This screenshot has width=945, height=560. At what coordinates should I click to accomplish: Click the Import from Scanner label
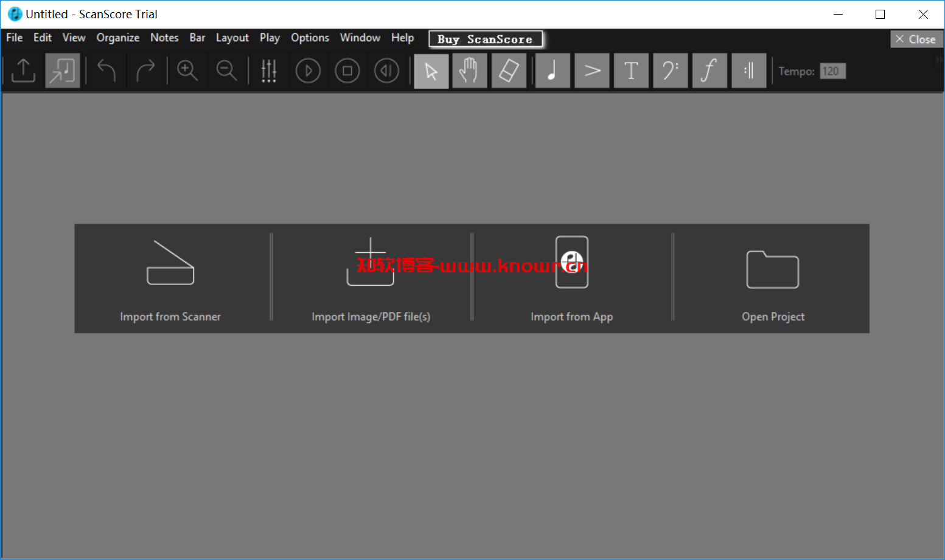click(x=170, y=317)
